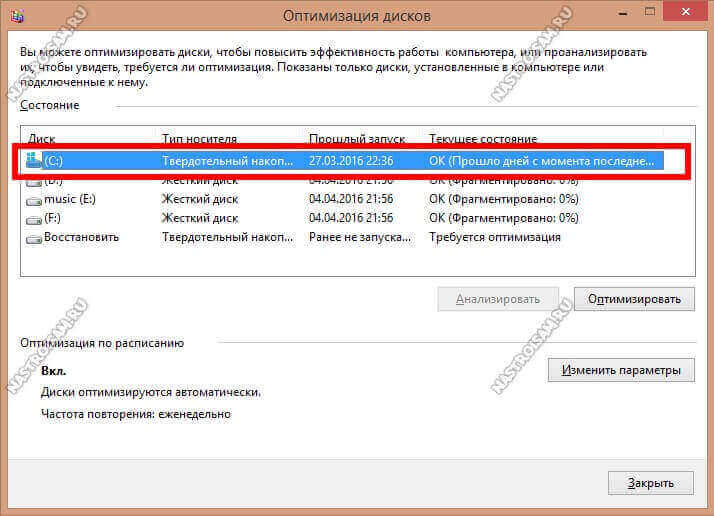The height and width of the screenshot is (516, 714).
Task: Click the (C:) drive name
Action: [x=53, y=161]
